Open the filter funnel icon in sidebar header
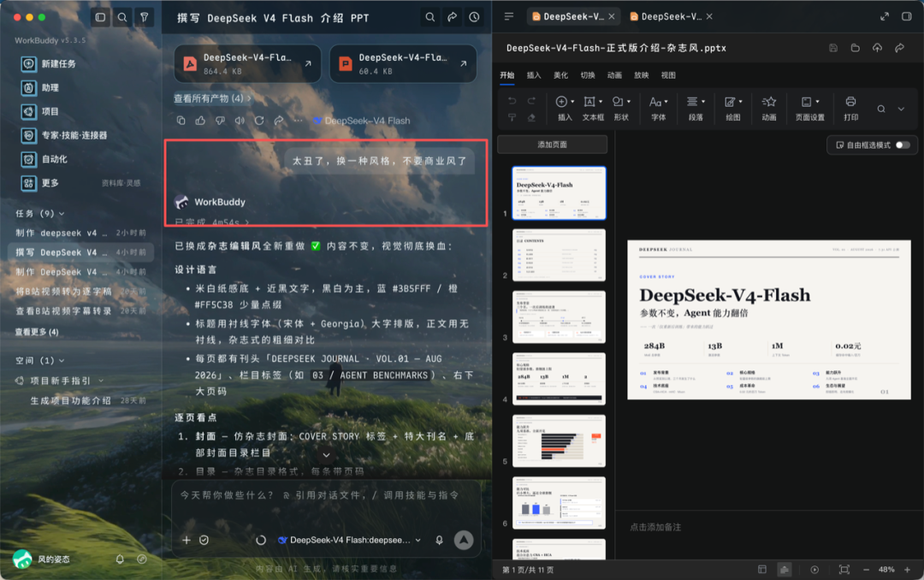This screenshot has height=580, width=924. click(x=145, y=17)
